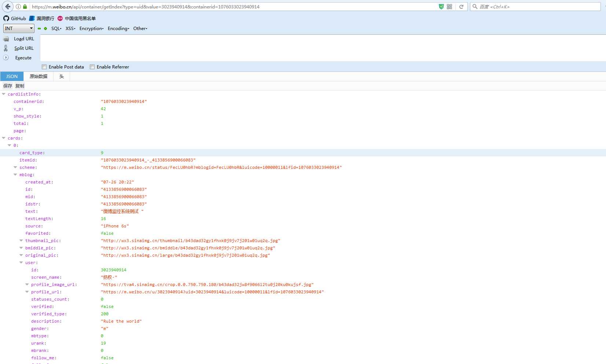The width and height of the screenshot is (606, 364).
Task: Click the Execute play icon
Action: click(x=6, y=57)
